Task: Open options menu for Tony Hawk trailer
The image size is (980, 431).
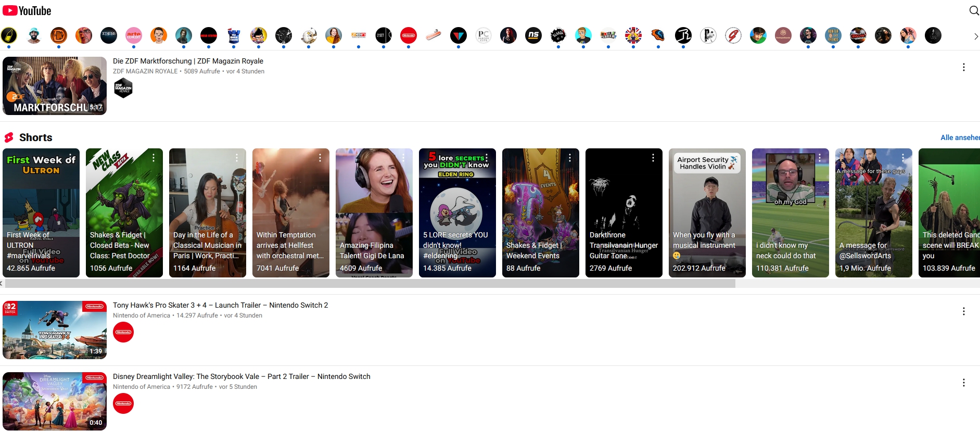Action: (x=963, y=311)
